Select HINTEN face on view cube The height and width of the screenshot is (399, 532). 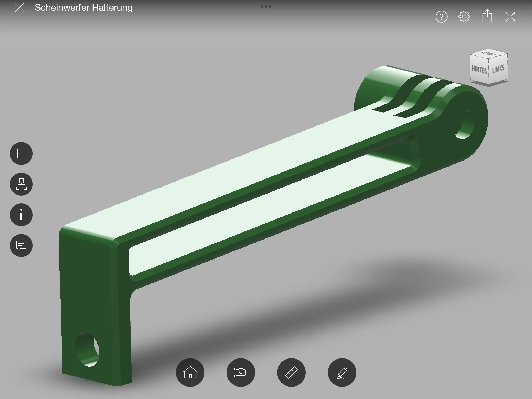click(479, 70)
